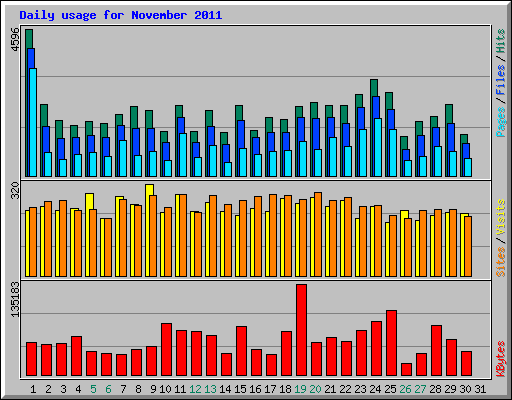The image size is (512, 400).
Task: Click day label "3" on the axis
Action: pos(63,389)
